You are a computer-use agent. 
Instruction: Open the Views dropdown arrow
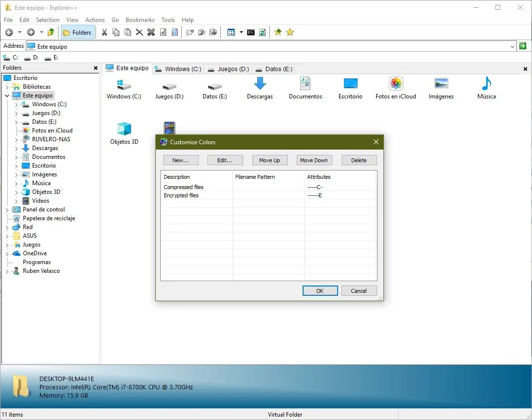click(x=241, y=32)
